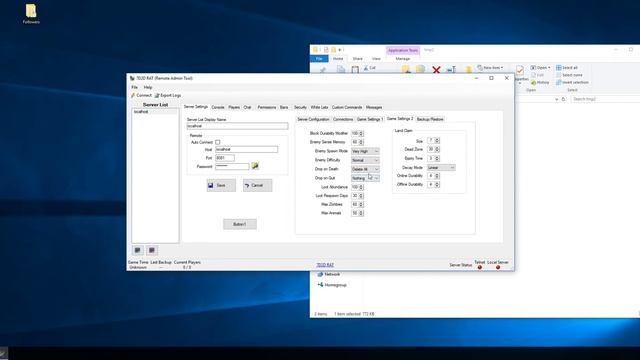Open the Server Configuration sub-tab
This screenshot has height=360, width=640.
313,119
